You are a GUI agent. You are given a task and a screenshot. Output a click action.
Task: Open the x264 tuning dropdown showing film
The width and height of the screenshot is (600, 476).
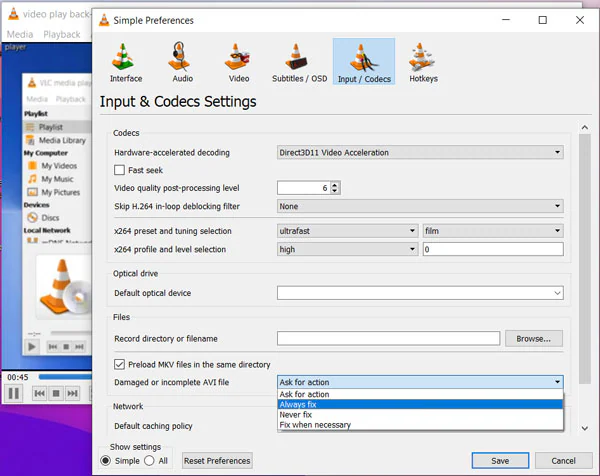(493, 231)
